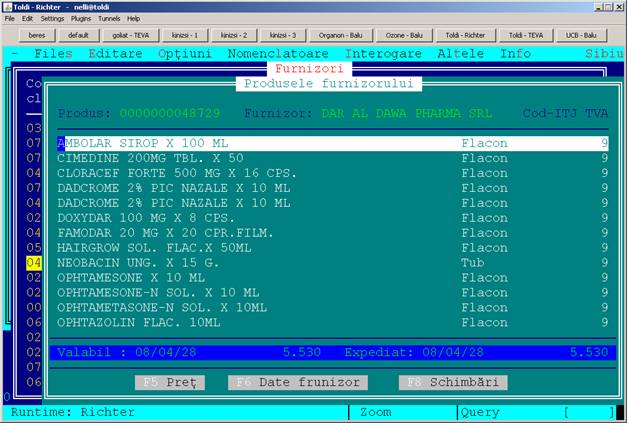Select the CIMEDINE 200MG TBL. X 50 row
This screenshot has height=423, width=627.
tap(333, 158)
